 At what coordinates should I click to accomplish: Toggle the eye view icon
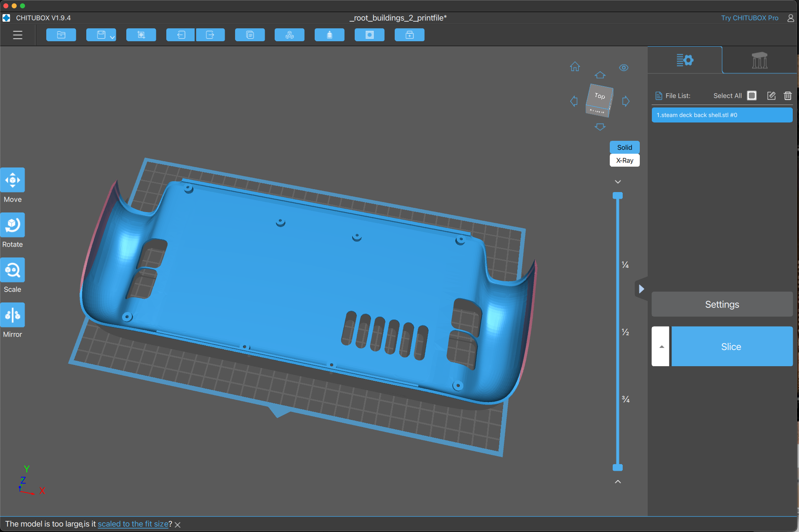(624, 67)
